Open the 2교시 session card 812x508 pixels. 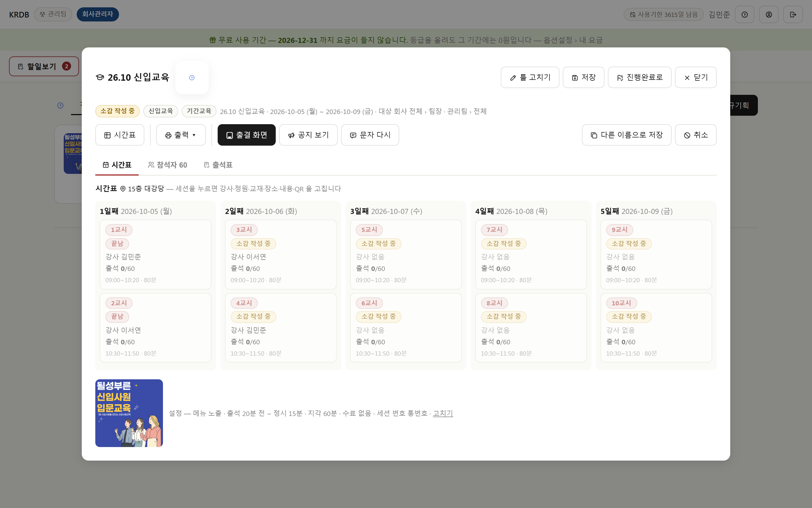[x=155, y=328]
